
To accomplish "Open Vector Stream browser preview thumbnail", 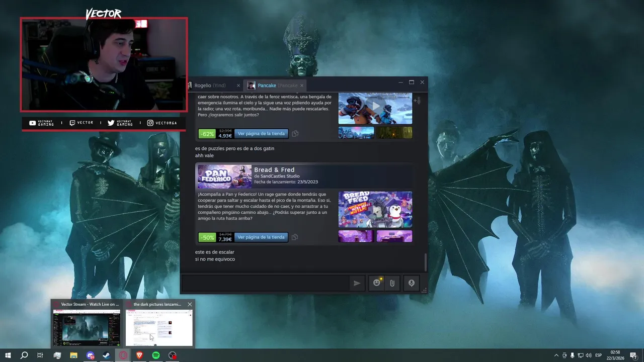I will pos(87,328).
